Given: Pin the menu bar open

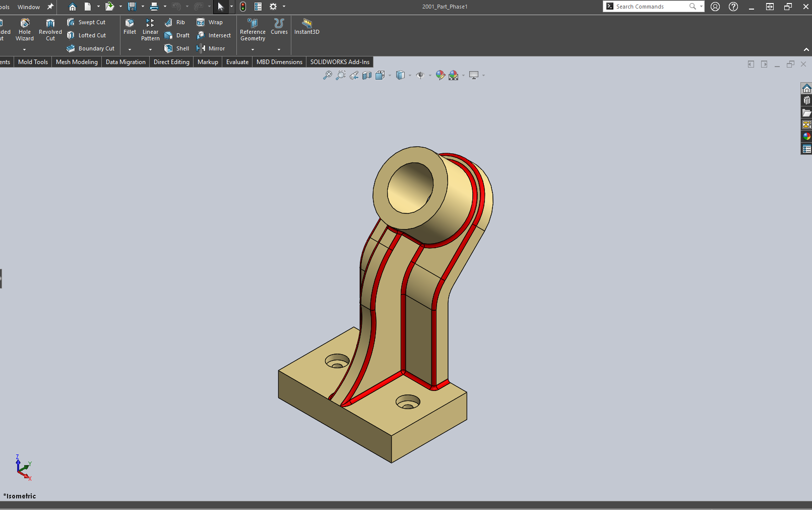Looking at the screenshot, I should 50,7.
